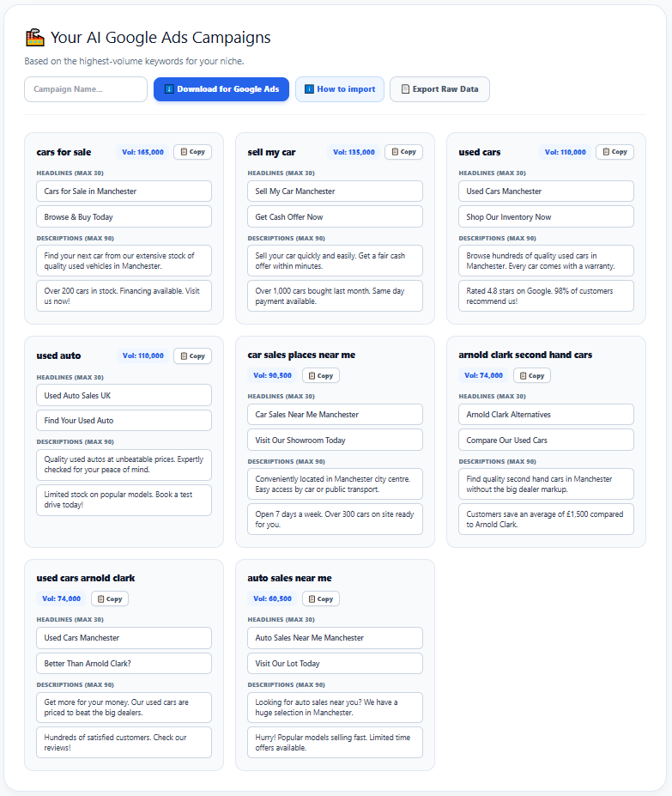This screenshot has width=672, height=796.
Task: Copy the 'arnold clark second hand cars' campaign
Action: 532,375
